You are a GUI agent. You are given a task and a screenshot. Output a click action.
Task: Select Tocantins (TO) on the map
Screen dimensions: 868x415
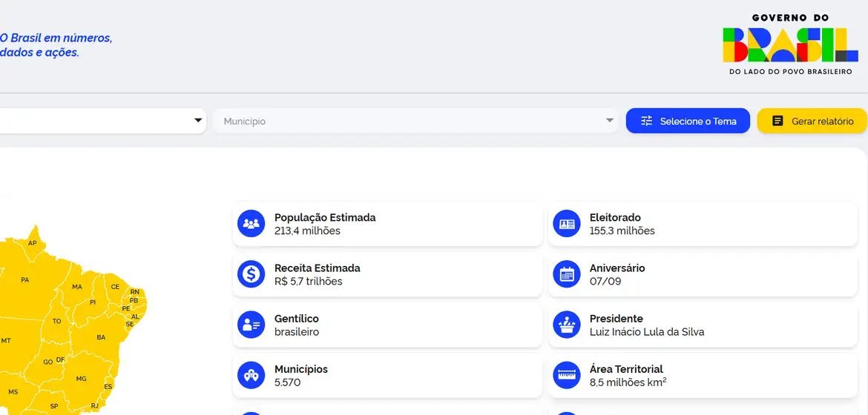click(57, 321)
